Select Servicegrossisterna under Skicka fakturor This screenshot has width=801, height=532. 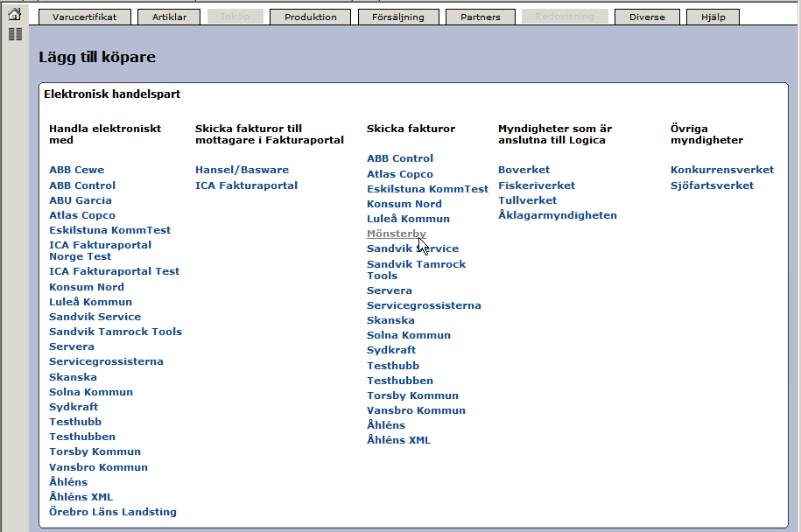[x=424, y=306]
